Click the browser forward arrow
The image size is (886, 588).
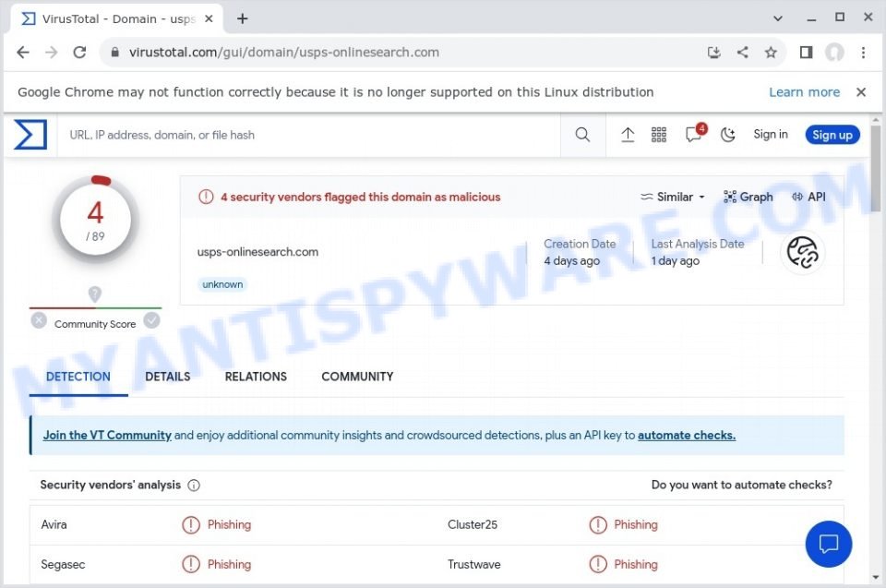(x=52, y=53)
